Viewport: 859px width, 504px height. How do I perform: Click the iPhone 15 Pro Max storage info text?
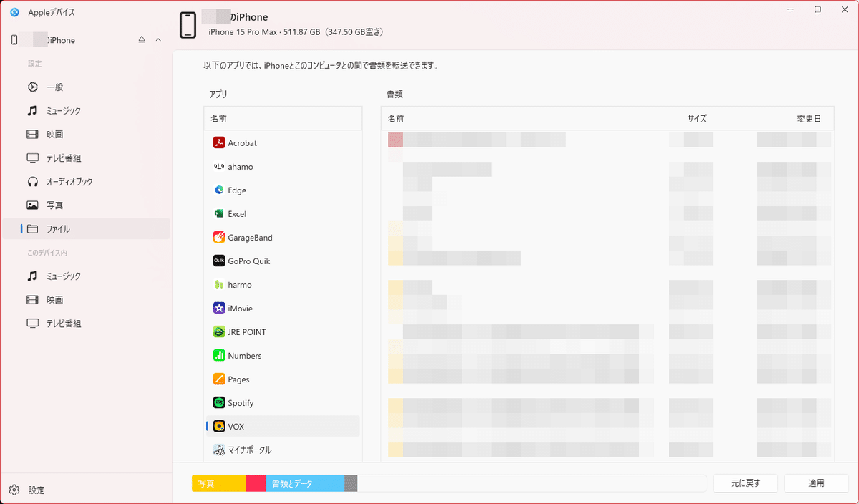point(296,32)
